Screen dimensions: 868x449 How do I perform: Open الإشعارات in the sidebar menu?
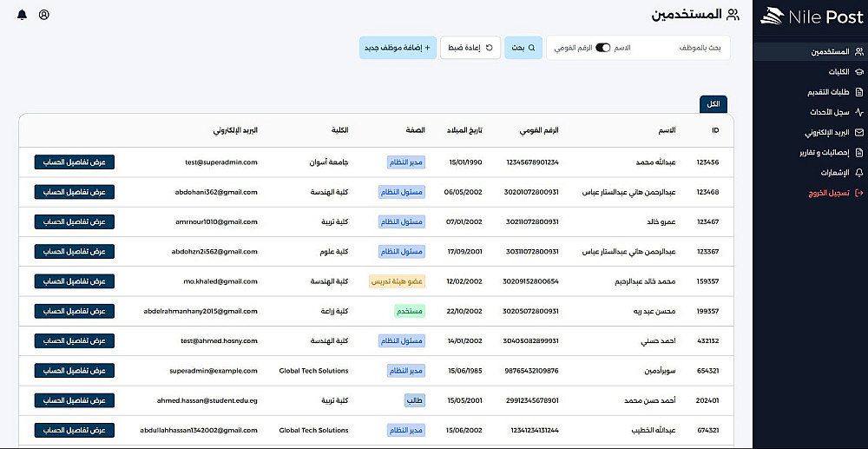click(x=810, y=173)
